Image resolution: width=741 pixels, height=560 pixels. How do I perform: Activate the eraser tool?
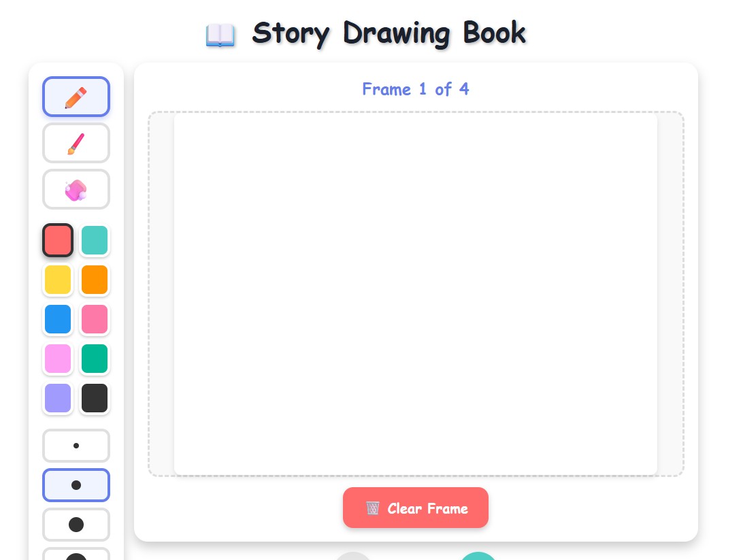76,189
